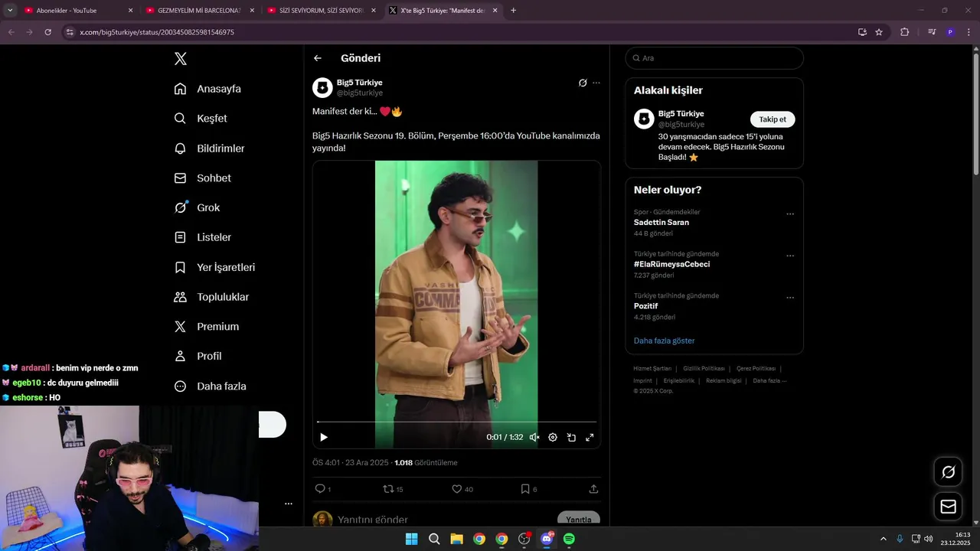
Task: Toggle picture-in-picture for video
Action: tap(571, 438)
